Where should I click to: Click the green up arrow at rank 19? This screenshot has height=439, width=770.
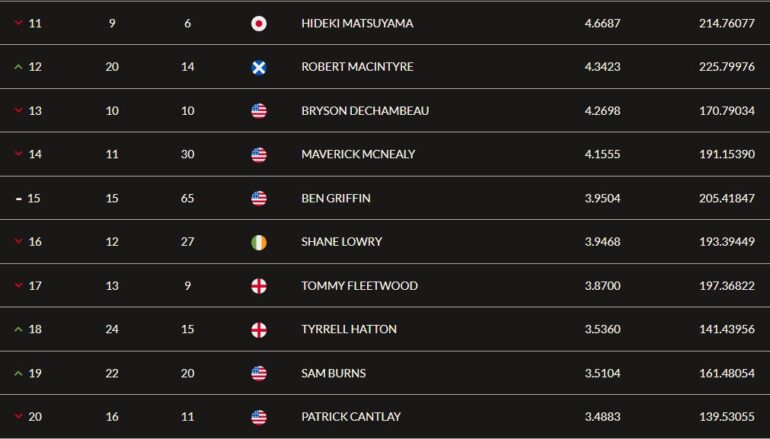19,373
